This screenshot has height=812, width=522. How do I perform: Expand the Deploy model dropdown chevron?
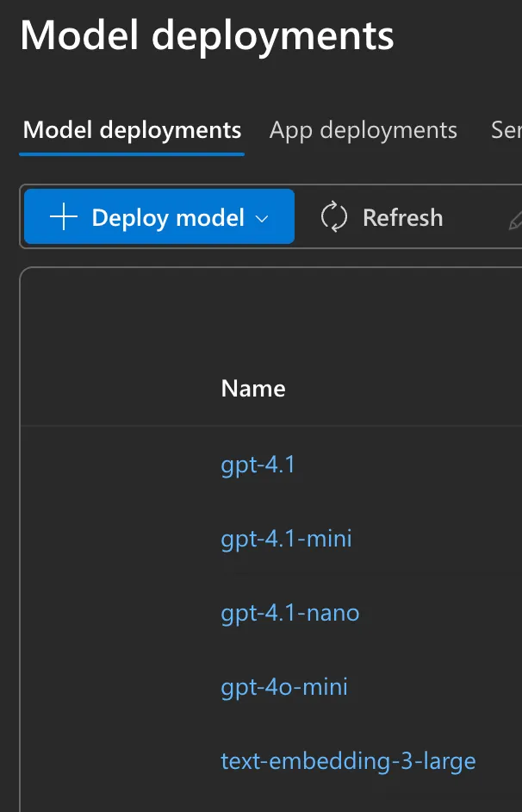(x=261, y=219)
